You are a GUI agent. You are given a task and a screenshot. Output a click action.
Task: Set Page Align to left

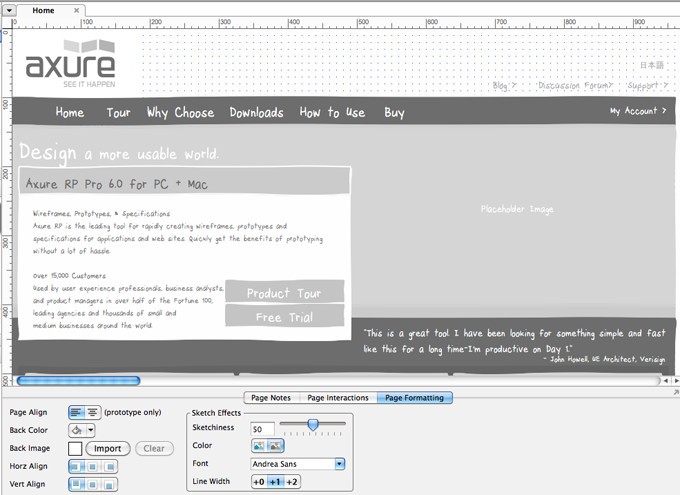pyautogui.click(x=76, y=412)
